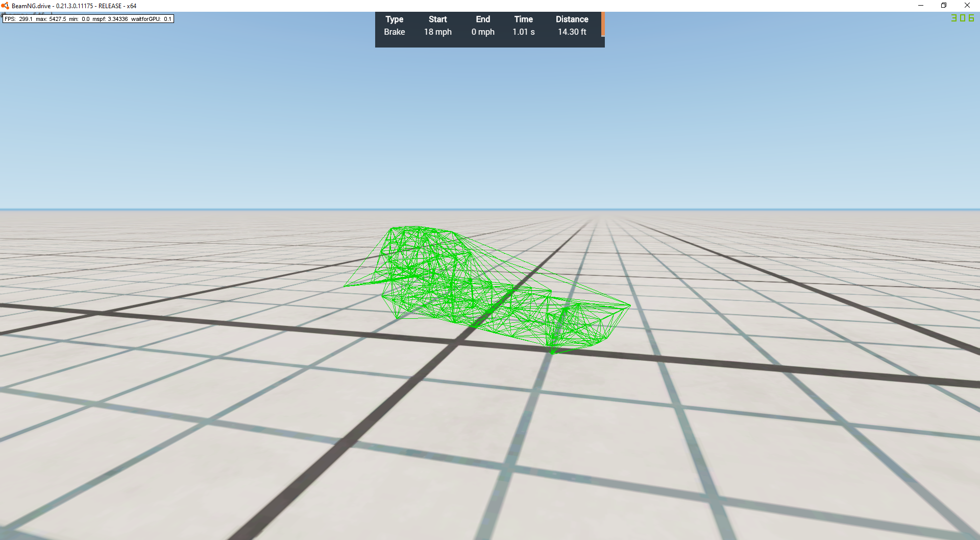Screen dimensions: 980x540
Task: Select the "1.01 s" time value
Action: pyautogui.click(x=523, y=32)
